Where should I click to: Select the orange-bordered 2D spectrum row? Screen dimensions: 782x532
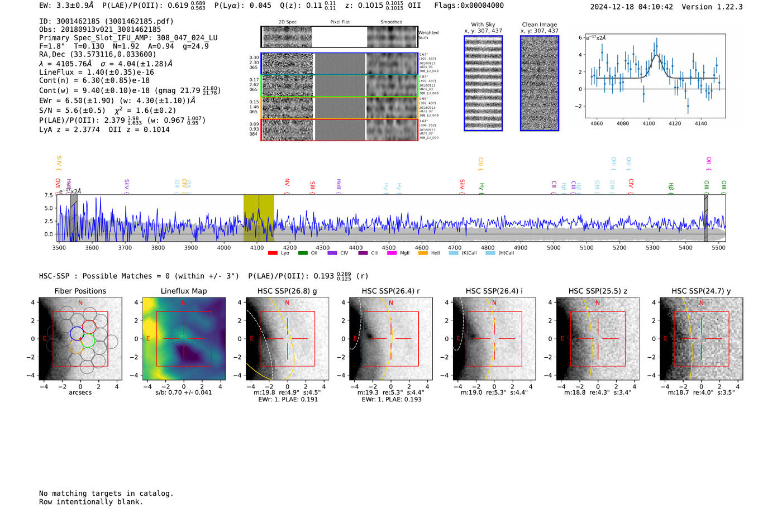click(x=339, y=108)
